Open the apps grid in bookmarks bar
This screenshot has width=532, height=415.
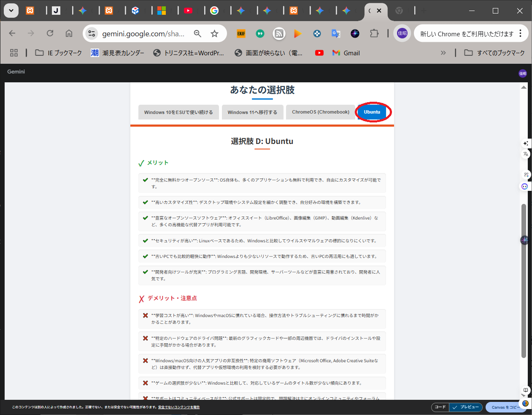point(14,53)
